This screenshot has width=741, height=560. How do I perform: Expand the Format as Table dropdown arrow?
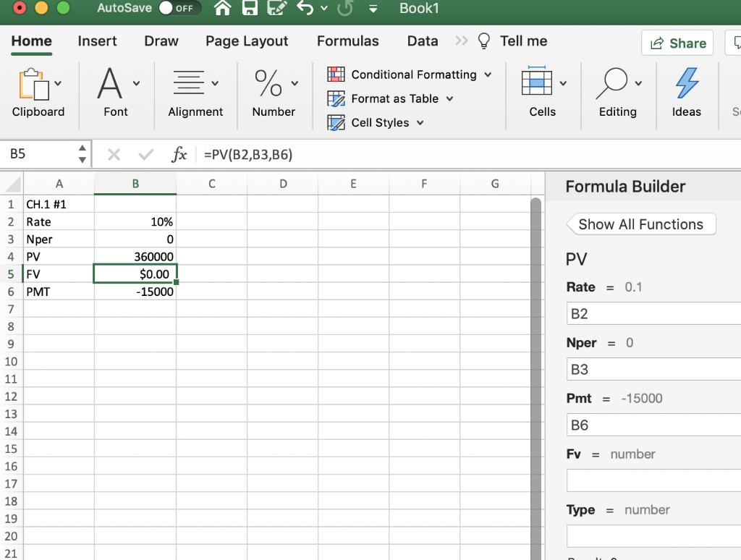(449, 99)
